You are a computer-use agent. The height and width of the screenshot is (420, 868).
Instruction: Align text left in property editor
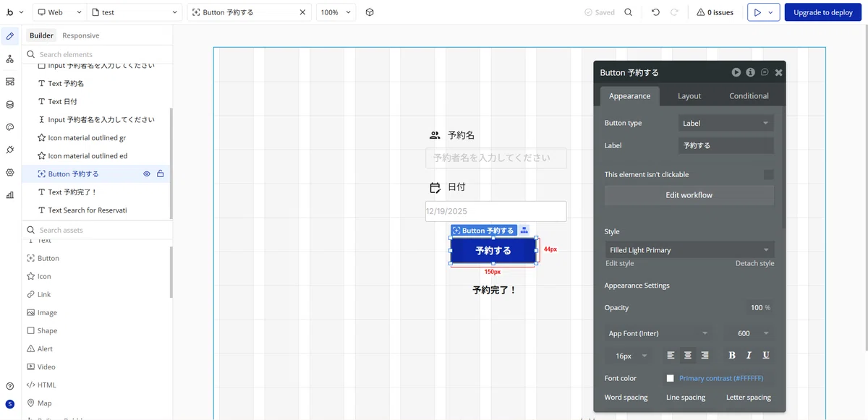coord(671,355)
